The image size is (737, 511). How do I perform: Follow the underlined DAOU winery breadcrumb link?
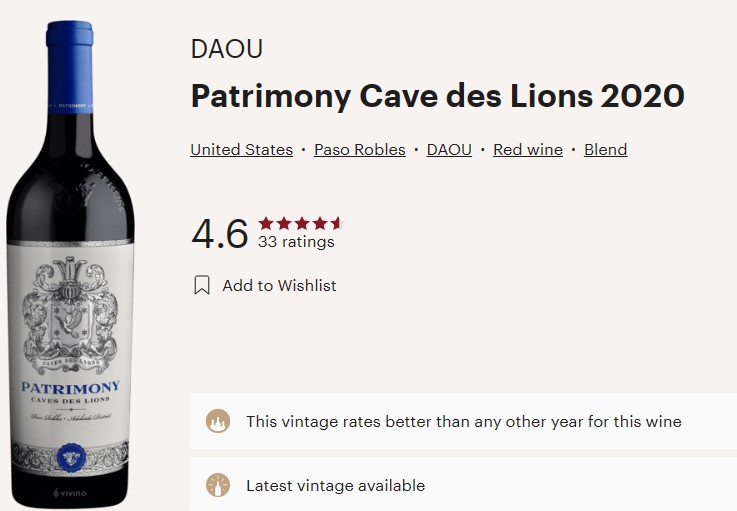[449, 150]
